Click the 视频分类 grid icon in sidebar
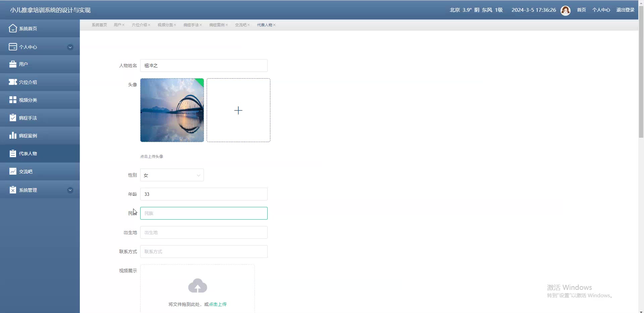Viewport: 644px width, 313px height. pyautogui.click(x=13, y=100)
